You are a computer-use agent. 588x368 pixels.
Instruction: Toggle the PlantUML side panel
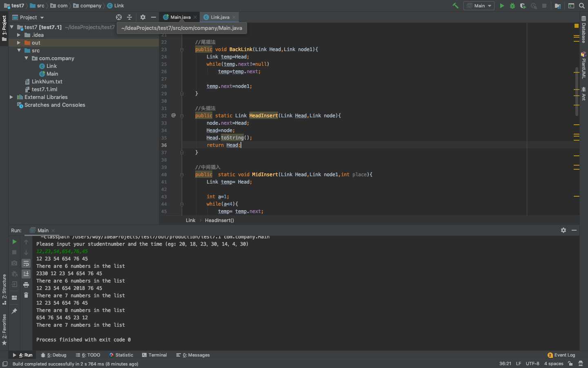coord(584,65)
